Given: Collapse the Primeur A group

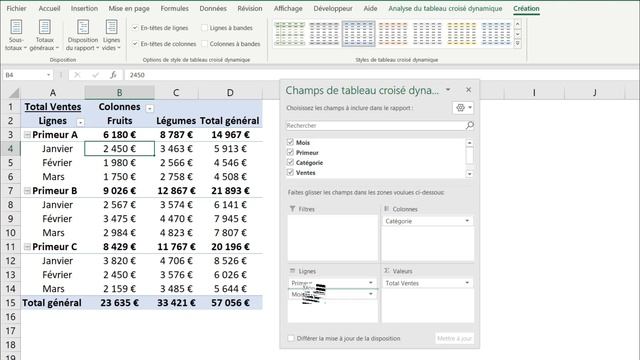Looking at the screenshot, I should [x=27, y=135].
